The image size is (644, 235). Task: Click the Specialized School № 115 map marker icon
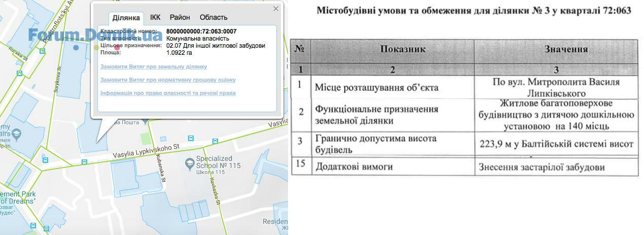point(190,163)
